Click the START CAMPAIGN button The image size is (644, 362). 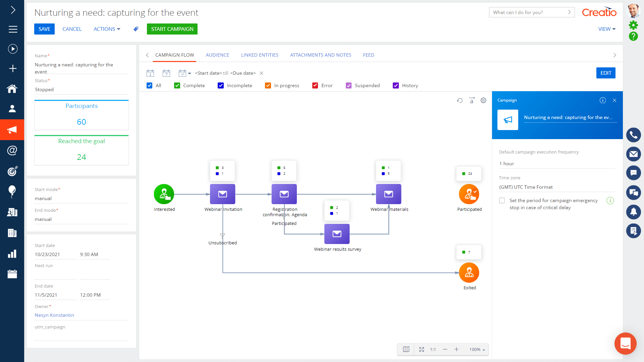[x=172, y=29]
